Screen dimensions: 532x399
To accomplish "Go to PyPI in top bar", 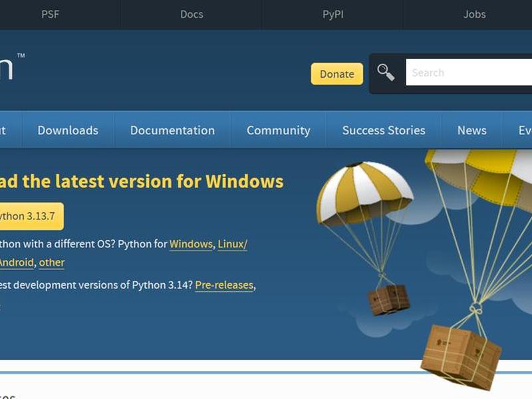I will [x=333, y=14].
